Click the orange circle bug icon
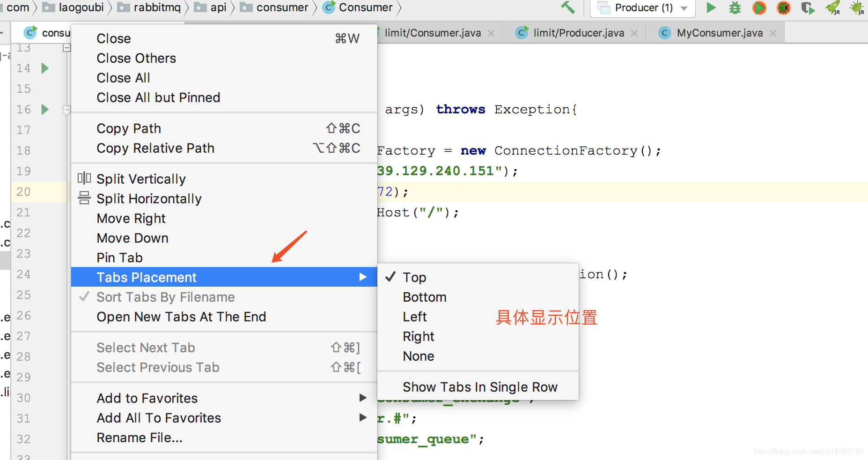 click(784, 8)
